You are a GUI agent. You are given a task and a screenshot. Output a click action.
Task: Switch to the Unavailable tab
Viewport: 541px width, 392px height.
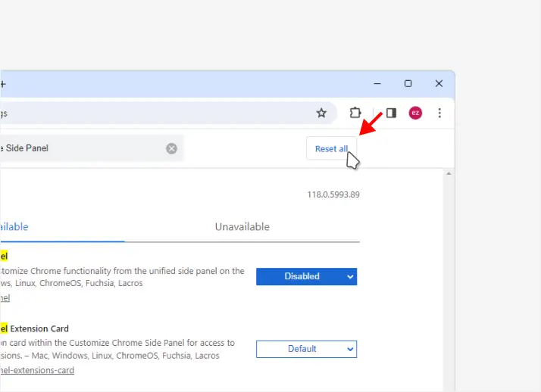[x=242, y=227]
